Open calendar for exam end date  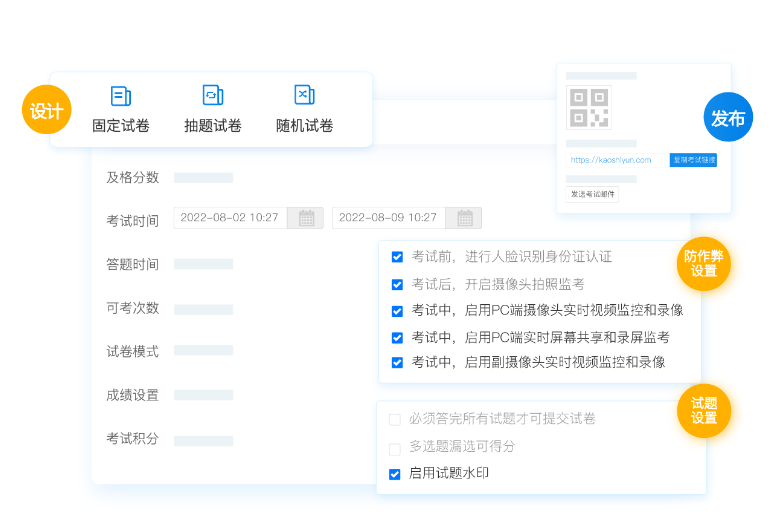[464, 218]
